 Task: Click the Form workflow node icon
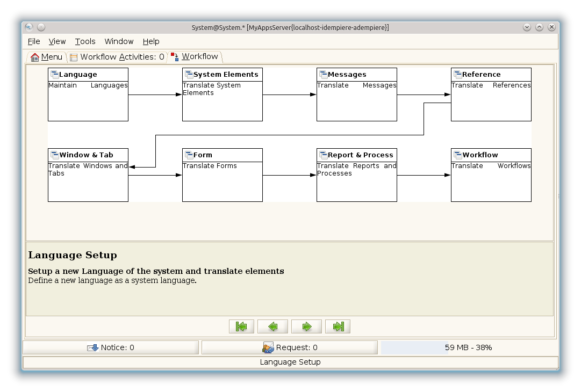tap(189, 155)
